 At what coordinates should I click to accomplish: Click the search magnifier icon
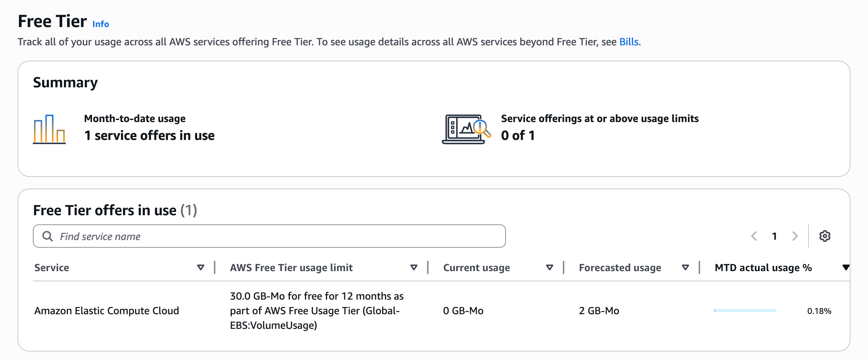click(47, 236)
